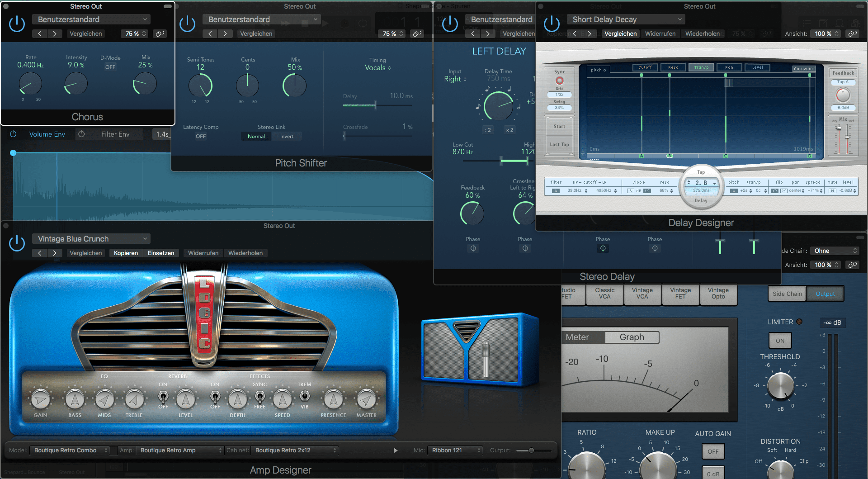
Task: Open Short Delay Decay preset menu
Action: tap(626, 19)
